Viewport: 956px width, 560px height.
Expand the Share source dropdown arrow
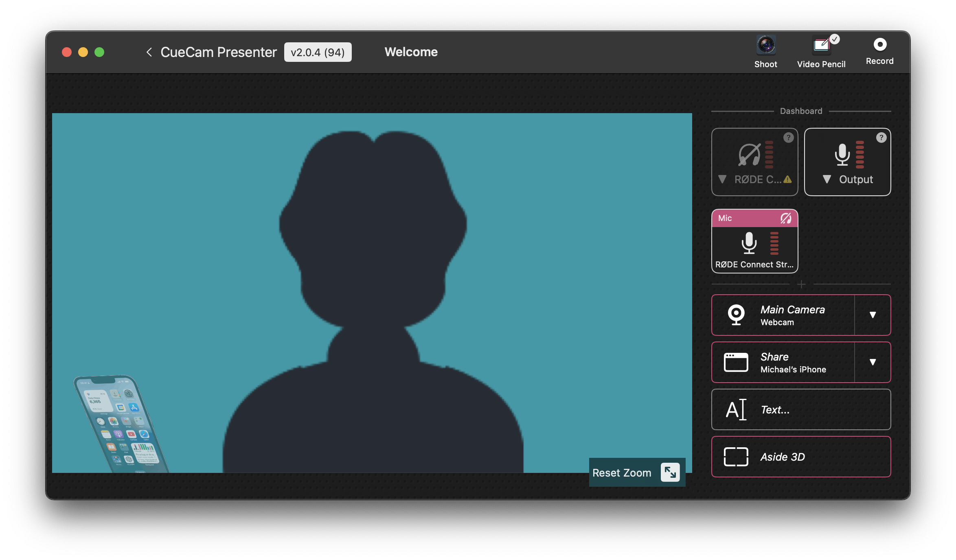pos(873,362)
